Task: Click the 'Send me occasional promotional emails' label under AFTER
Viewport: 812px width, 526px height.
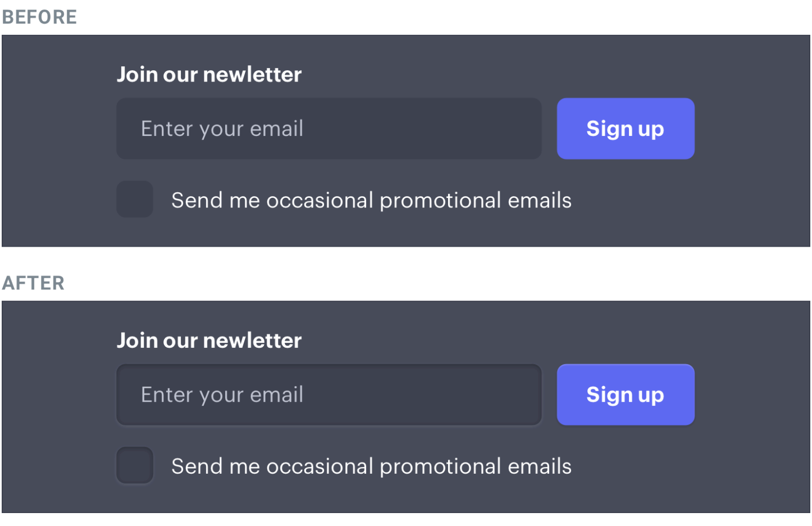Action: [371, 466]
